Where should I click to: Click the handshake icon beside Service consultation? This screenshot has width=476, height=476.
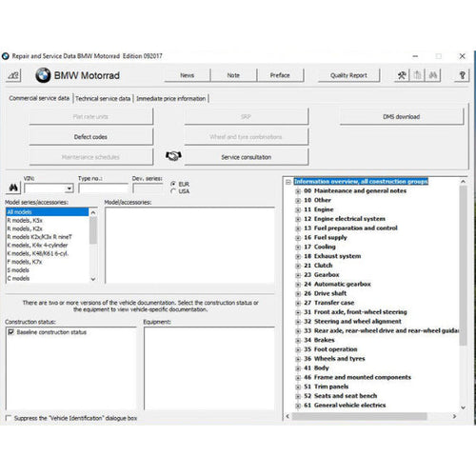[x=173, y=156]
